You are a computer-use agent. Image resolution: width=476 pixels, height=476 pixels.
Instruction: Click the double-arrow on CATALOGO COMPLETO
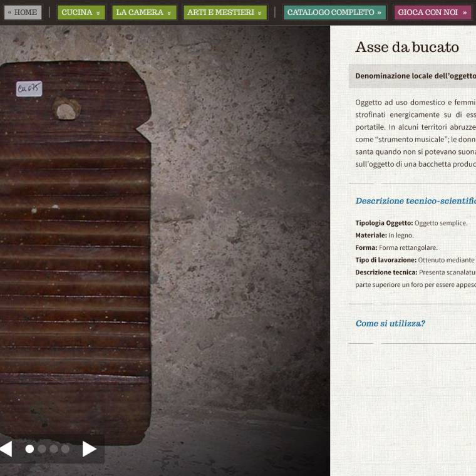[x=379, y=13]
